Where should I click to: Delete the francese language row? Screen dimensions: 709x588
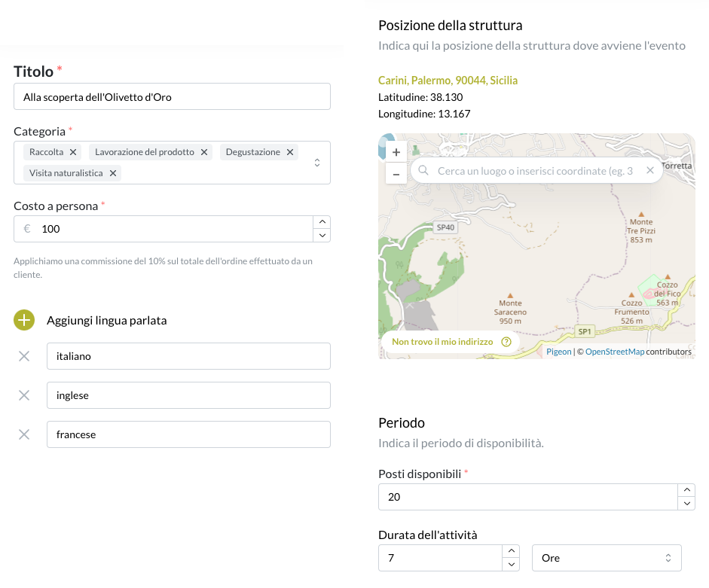[24, 434]
